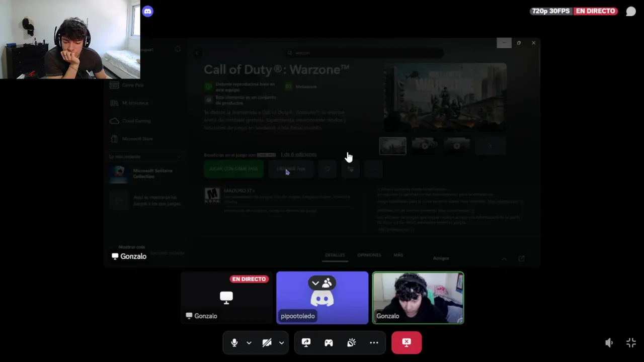Click the top-right EN DIRECTO badge
The image size is (644, 362).
(x=595, y=11)
